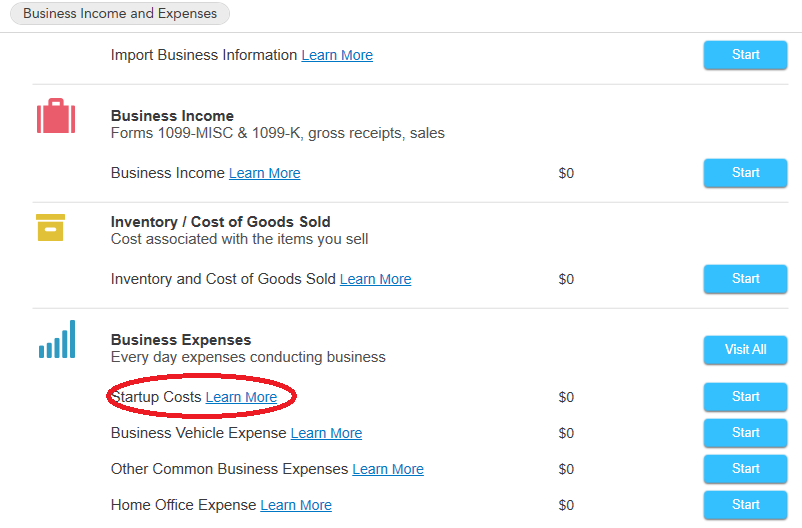Start Business Vehicle Expense
Image resolution: width=802 pixels, height=528 pixels.
745,433
